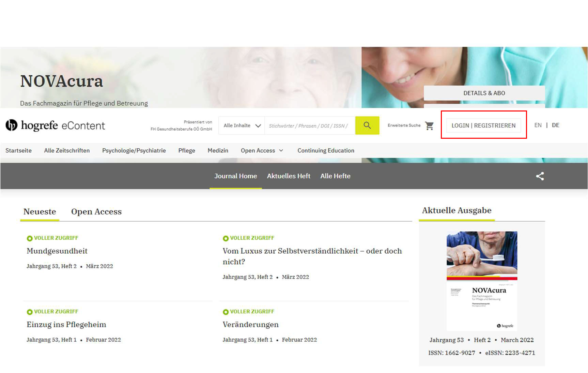Open article Vom Luxus zur Selbstverständlichkeit

tap(312, 256)
